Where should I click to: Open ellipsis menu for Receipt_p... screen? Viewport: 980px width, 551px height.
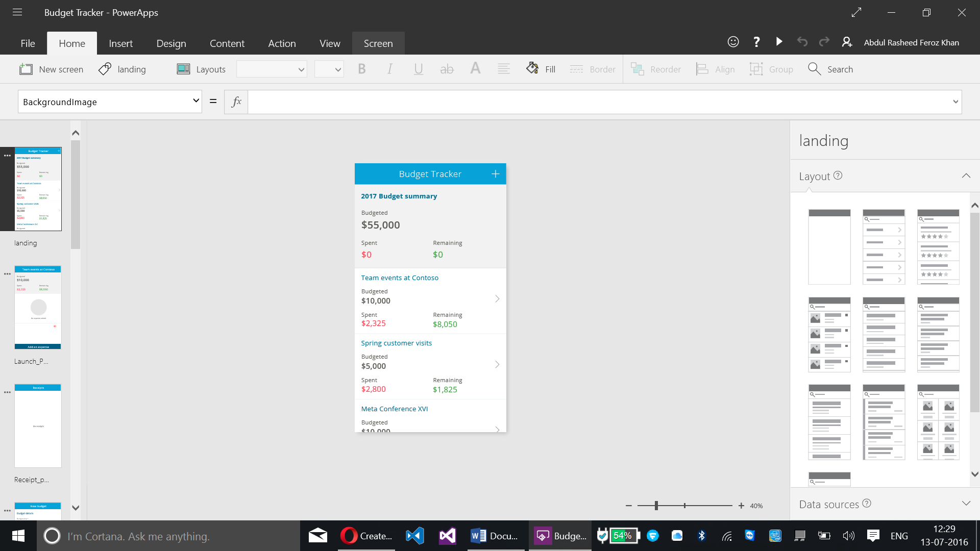tap(7, 392)
